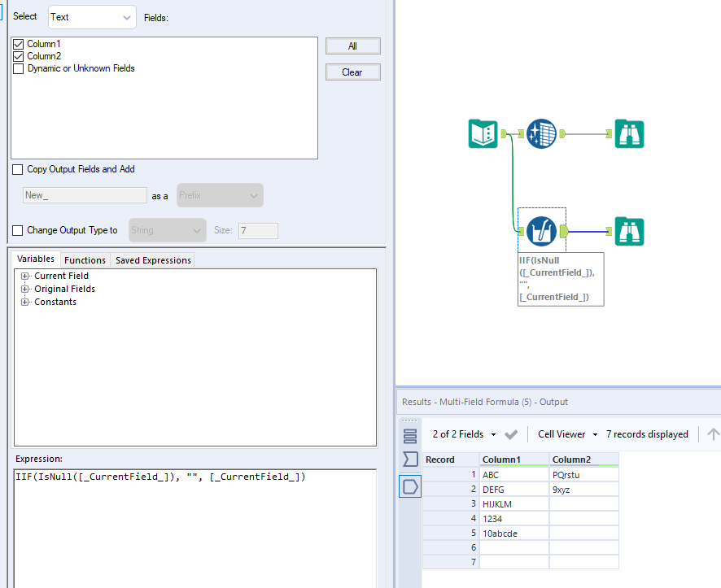Click inside the Expression editor box
721x588 pixels.
(195, 520)
